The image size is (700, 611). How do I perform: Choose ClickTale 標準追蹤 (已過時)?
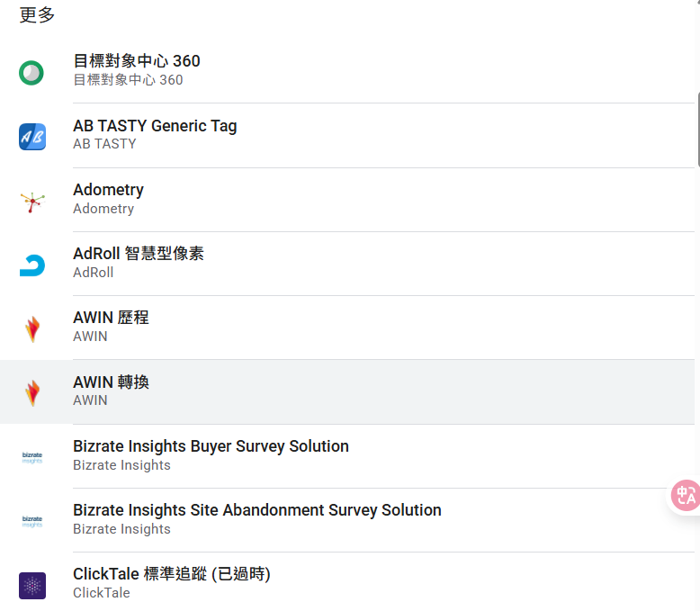[x=172, y=574]
